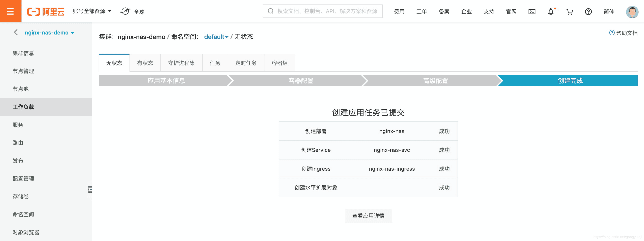This screenshot has width=644, height=241.
Task: Open the 费用 top menu
Action: coord(399,11)
